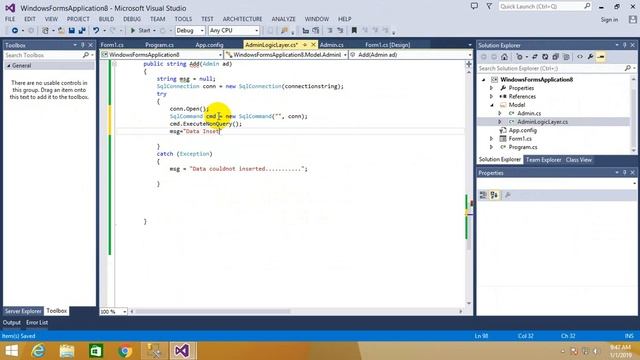Viewport: 640px width, 360px height.
Task: Open the PROJECT menu
Action: (x=78, y=19)
